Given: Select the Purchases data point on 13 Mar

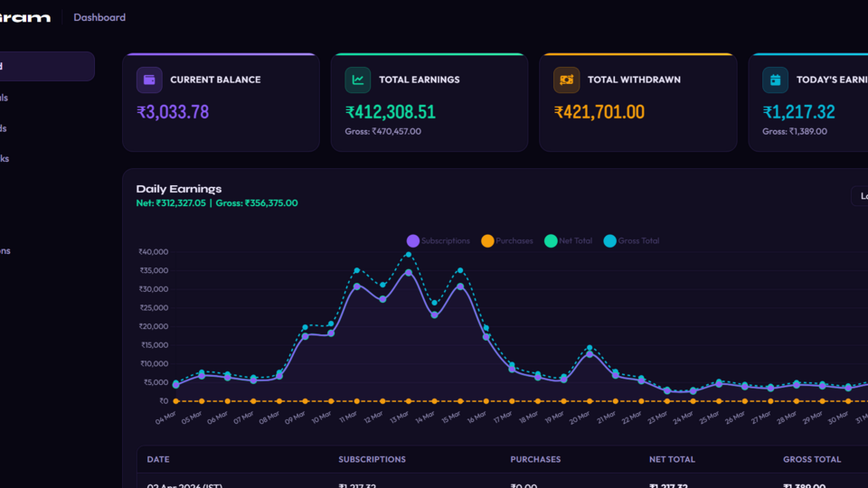Looking at the screenshot, I should (409, 401).
